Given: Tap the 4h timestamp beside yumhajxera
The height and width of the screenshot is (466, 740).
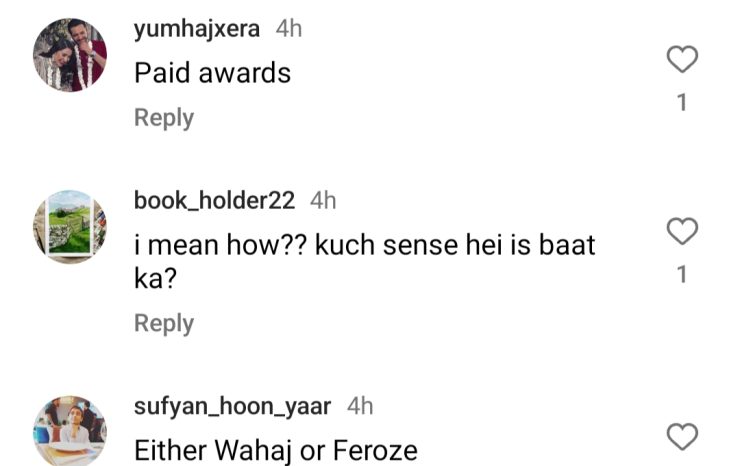Looking at the screenshot, I should click(289, 29).
